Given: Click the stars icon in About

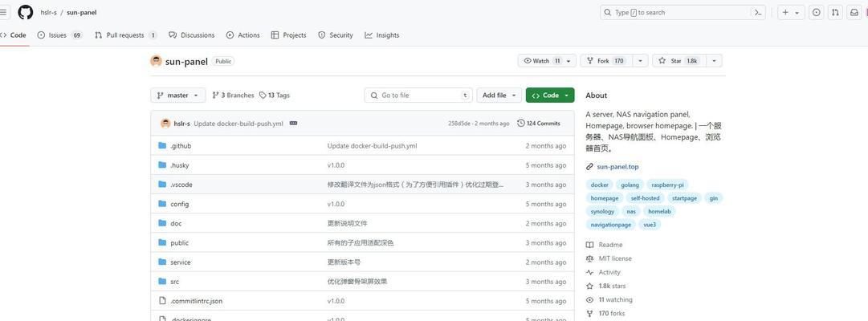Looking at the screenshot, I should (589, 286).
